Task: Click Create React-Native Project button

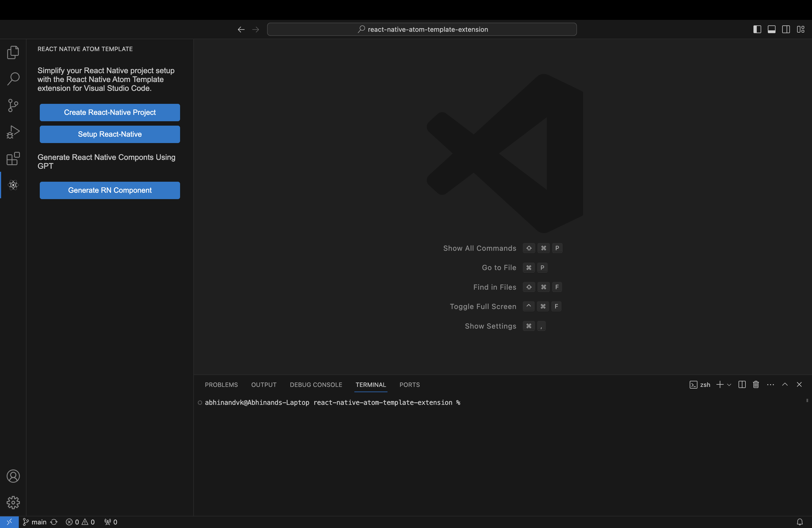Action: click(110, 113)
